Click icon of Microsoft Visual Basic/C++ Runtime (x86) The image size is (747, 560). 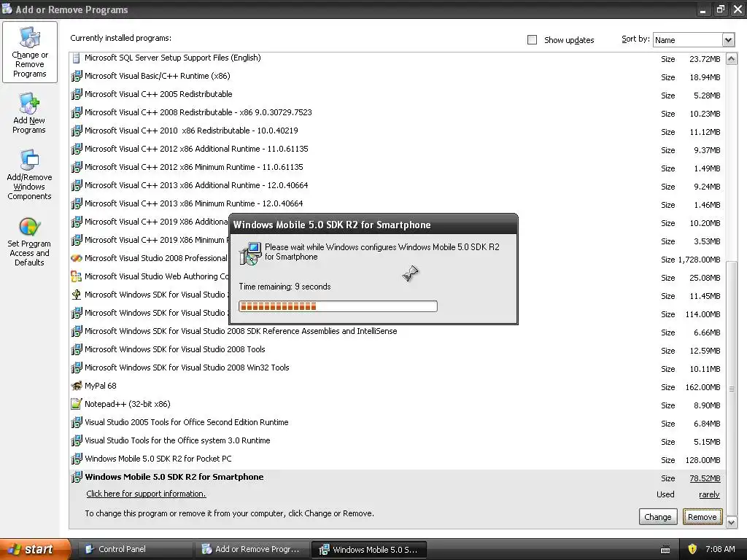[76, 76]
